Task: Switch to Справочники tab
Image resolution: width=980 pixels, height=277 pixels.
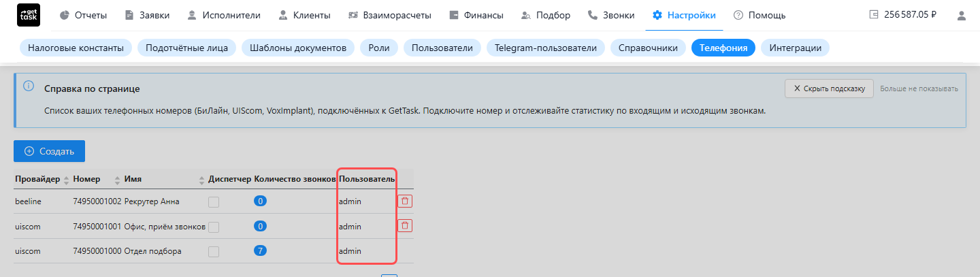Action: (648, 48)
